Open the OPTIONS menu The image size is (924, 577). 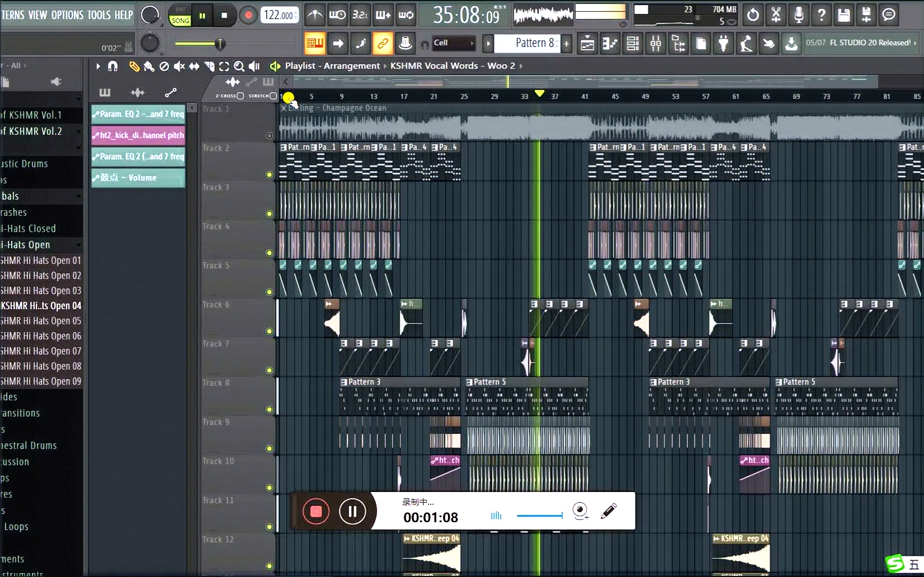tap(67, 15)
